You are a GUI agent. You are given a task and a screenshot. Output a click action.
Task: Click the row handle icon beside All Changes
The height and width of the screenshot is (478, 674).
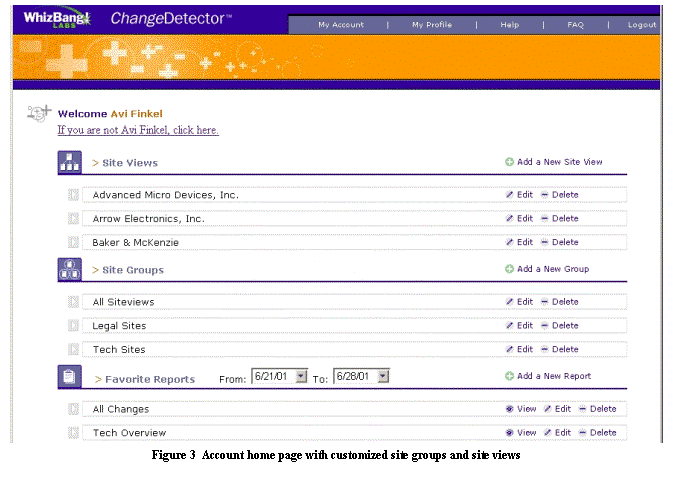73,409
